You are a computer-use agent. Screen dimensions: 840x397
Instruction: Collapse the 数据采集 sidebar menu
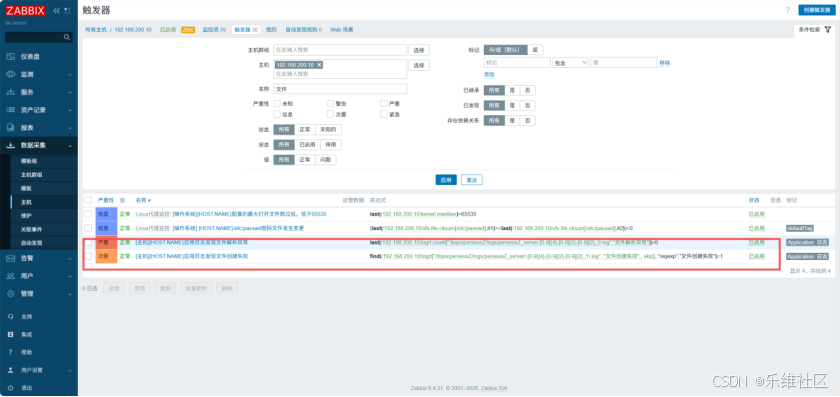[x=70, y=145]
